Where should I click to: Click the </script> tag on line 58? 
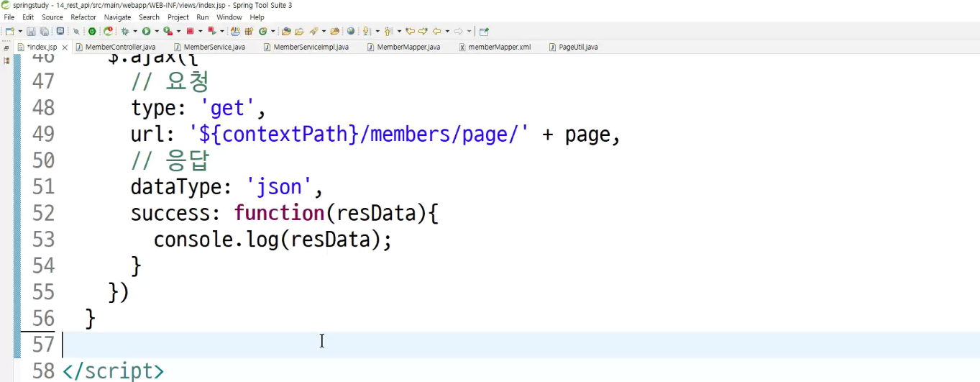(x=113, y=371)
